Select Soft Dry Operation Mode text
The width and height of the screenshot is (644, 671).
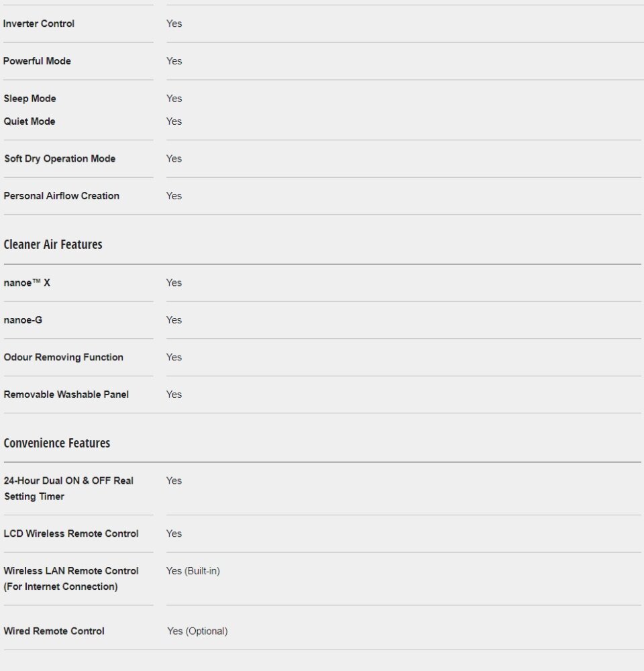pos(60,159)
